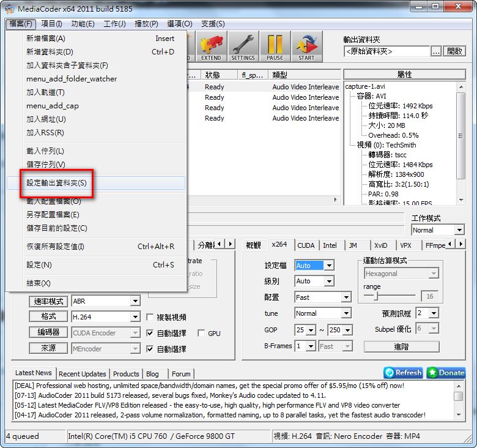Click the MediaCoder title bar app icon

click(9, 9)
